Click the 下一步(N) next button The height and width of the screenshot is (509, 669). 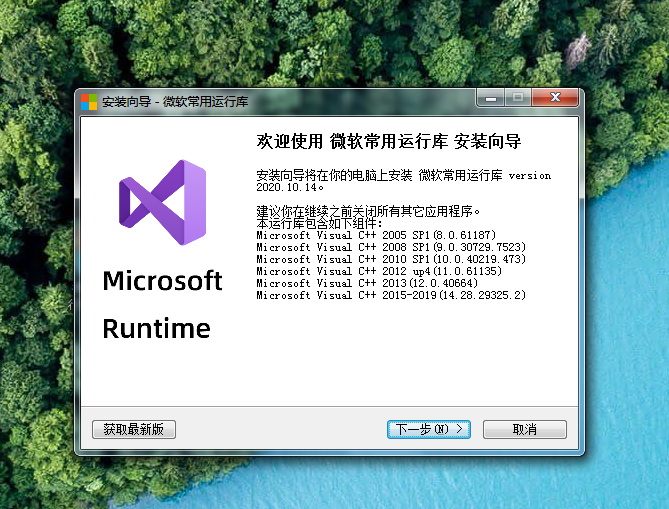pos(429,429)
